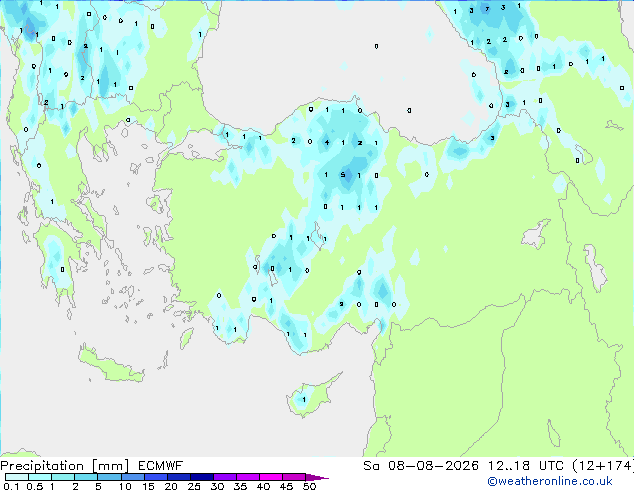The width and height of the screenshot is (634, 490).
Task: Select the 30–35 mm purple legend swatch
Action: (225, 477)
